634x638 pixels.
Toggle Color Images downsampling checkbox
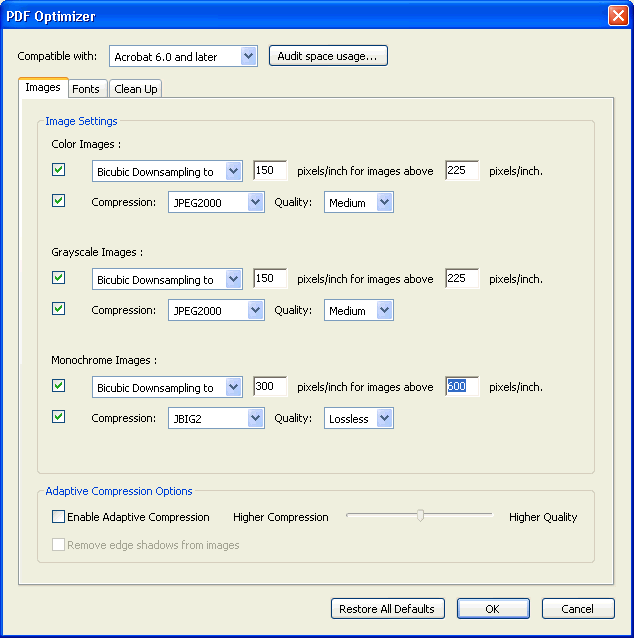pyautogui.click(x=58, y=170)
